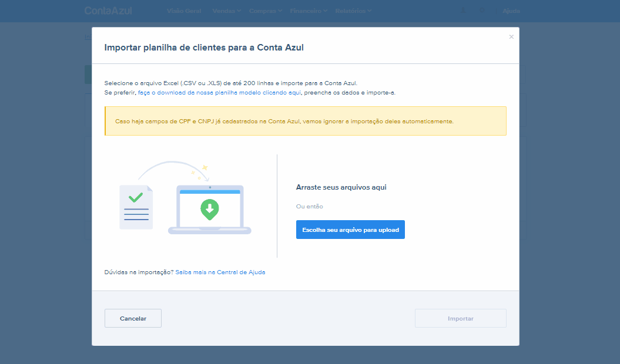Image resolution: width=620 pixels, height=364 pixels.
Task: Open the planilha modelo download link
Action: coord(219,93)
